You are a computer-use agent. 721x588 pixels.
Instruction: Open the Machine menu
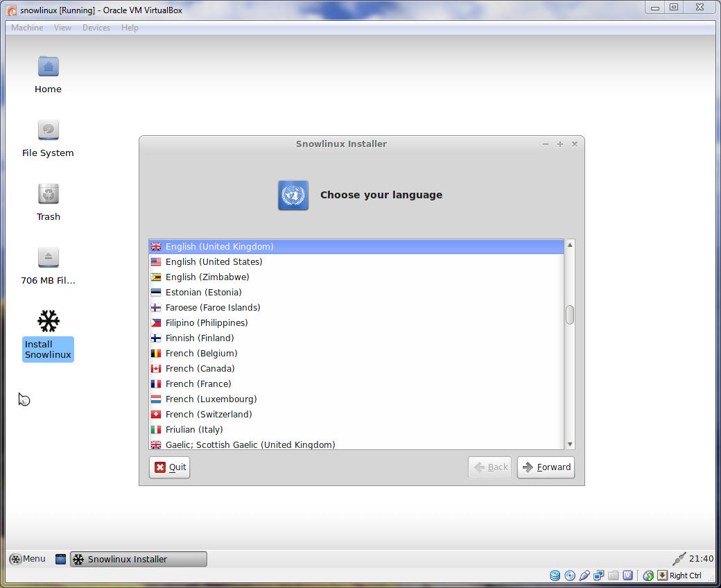27,28
